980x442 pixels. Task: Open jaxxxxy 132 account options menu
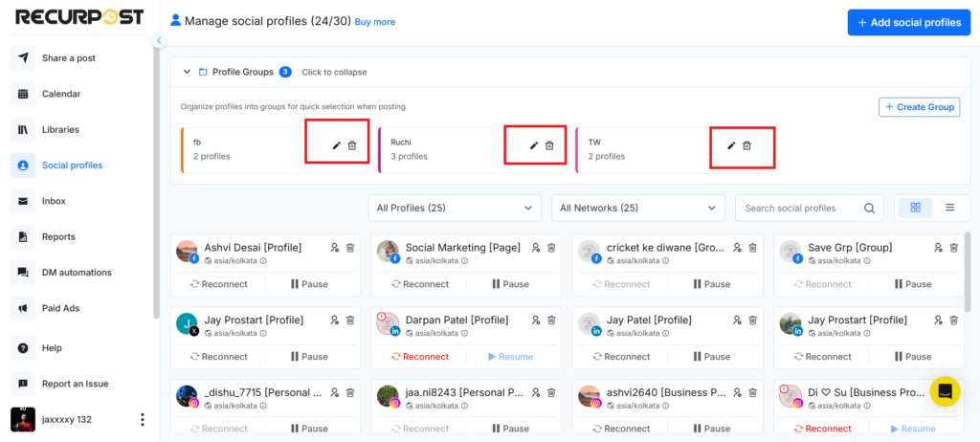(143, 419)
